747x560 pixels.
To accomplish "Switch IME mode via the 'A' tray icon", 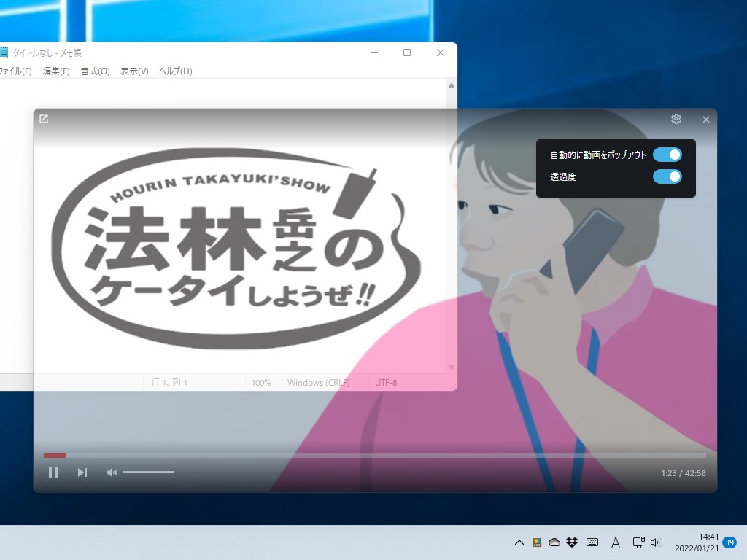I will (616, 542).
